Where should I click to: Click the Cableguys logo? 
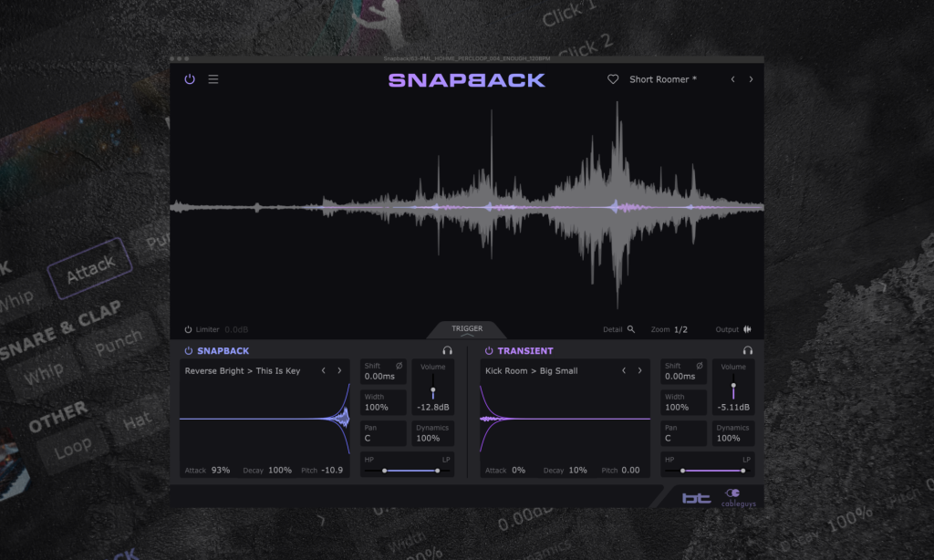click(x=738, y=497)
